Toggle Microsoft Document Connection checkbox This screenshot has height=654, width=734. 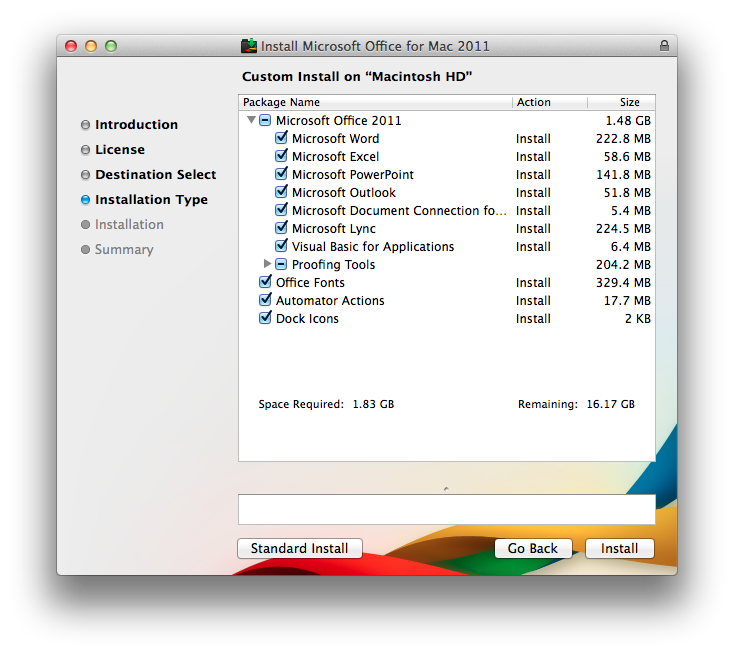point(281,210)
